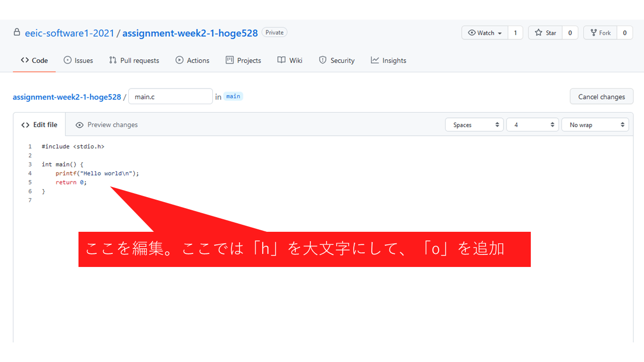
Task: Click the printf line in code editor
Action: pos(97,173)
